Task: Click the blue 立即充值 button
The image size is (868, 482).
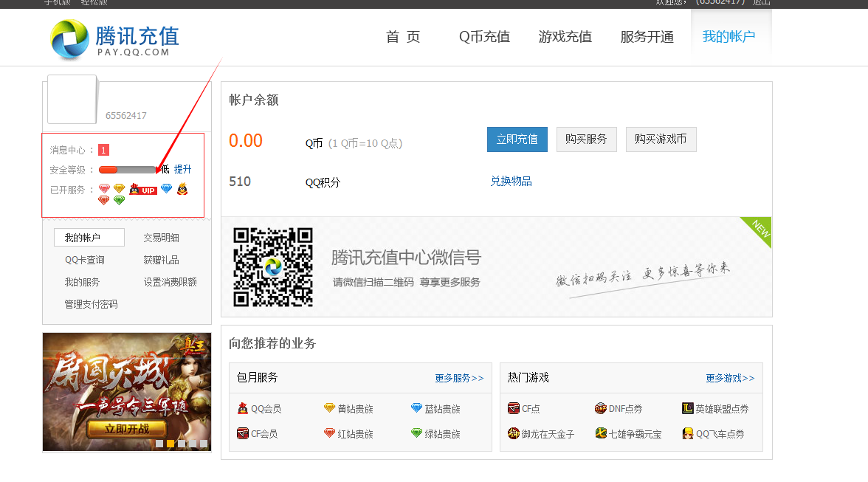Action: (x=517, y=140)
